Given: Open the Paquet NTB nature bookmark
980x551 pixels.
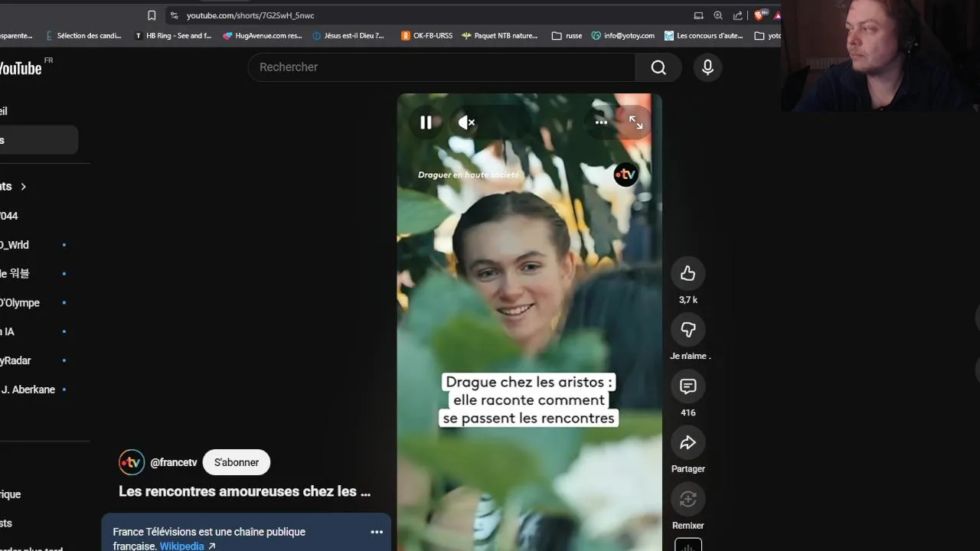Looking at the screenshot, I should coord(500,36).
